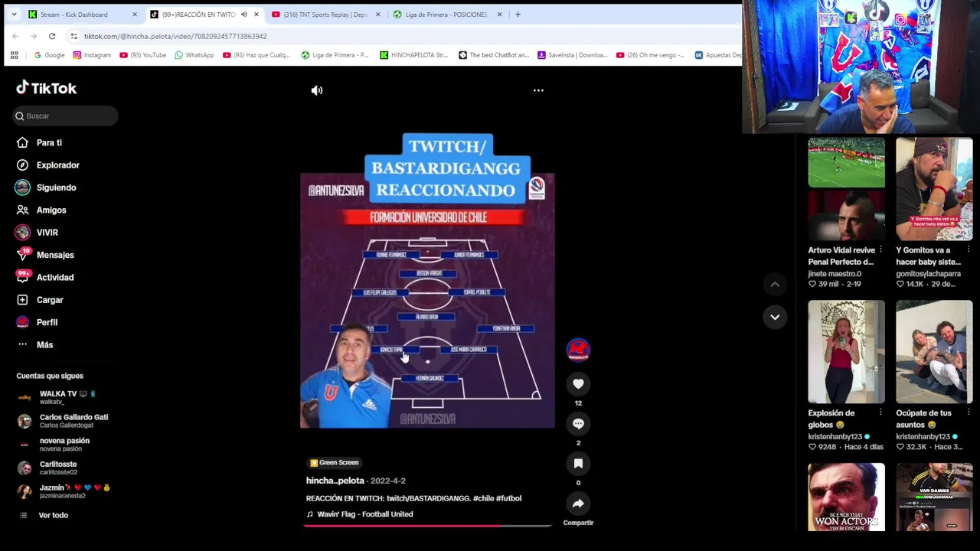Open Arturo Vidal penalty video thumbnail
Image resolution: width=980 pixels, height=551 pixels.
[846, 189]
